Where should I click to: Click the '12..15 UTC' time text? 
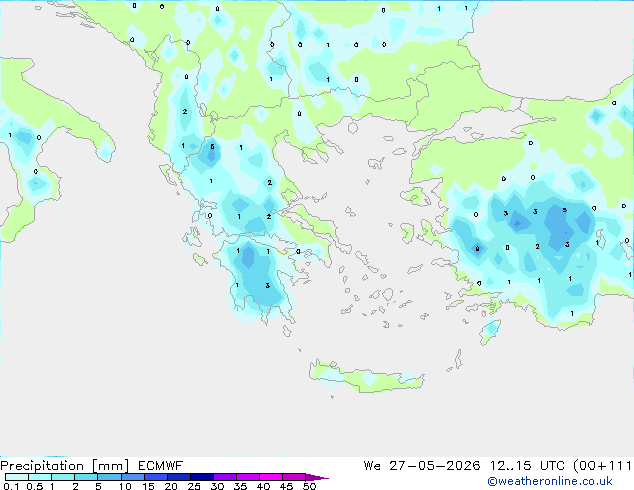click(526, 466)
